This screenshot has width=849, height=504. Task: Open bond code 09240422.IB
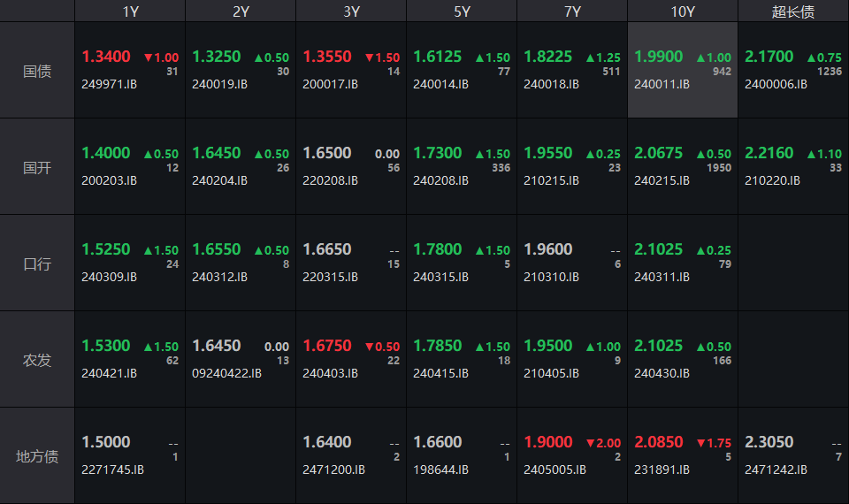[226, 373]
